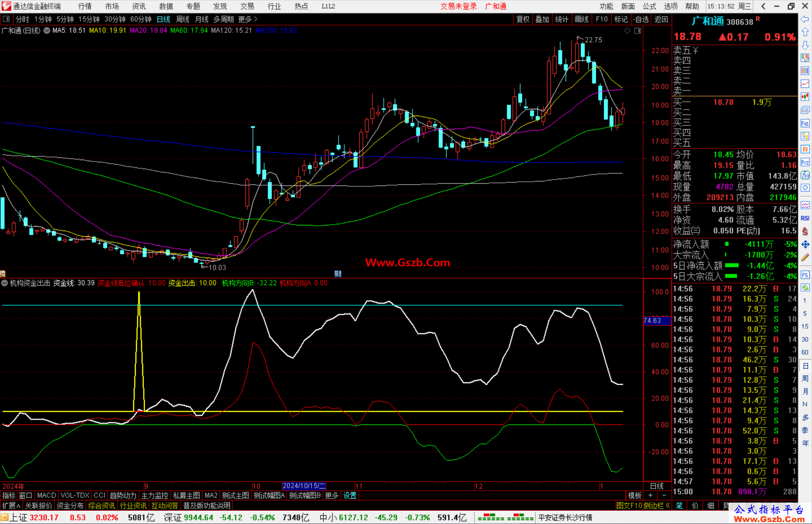Click the 叠加 overlay button

(x=542, y=19)
